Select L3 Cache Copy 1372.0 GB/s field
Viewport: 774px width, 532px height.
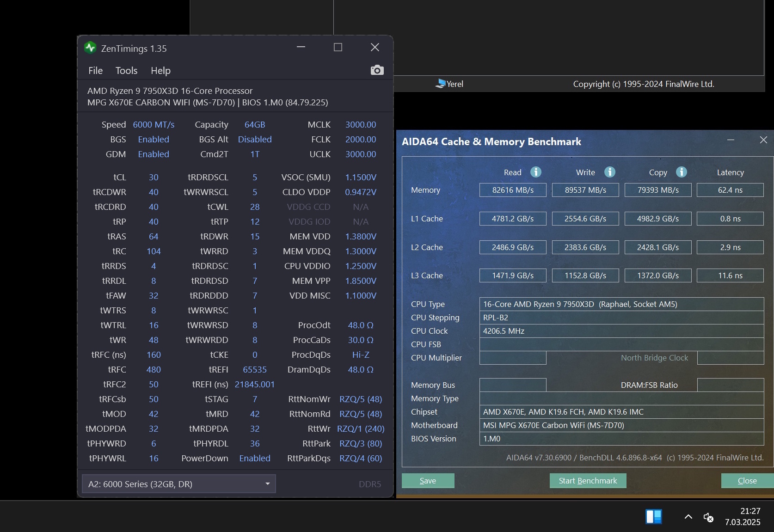pos(658,275)
